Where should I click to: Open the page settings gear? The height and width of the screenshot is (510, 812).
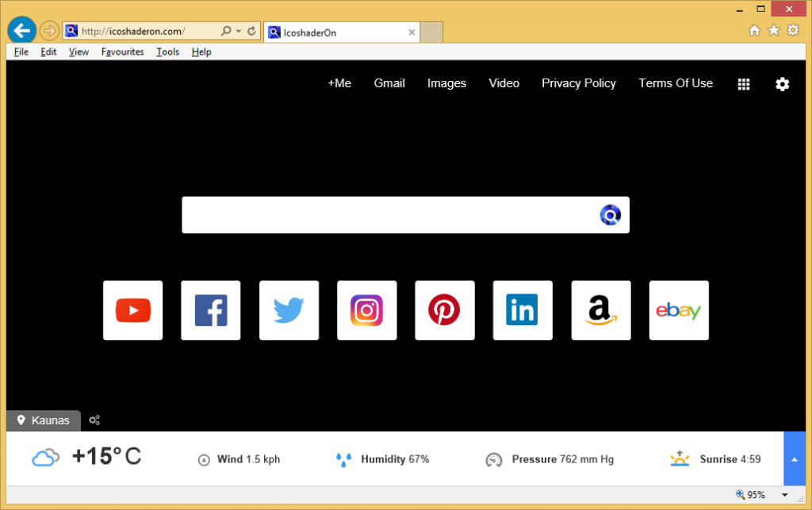tap(782, 84)
